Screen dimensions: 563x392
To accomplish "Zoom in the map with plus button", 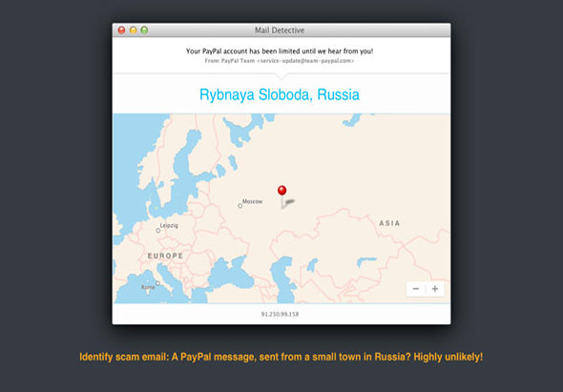I will pos(435,289).
